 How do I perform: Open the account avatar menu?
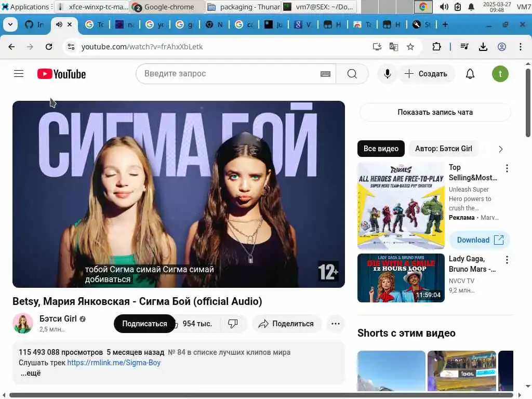pos(500,74)
